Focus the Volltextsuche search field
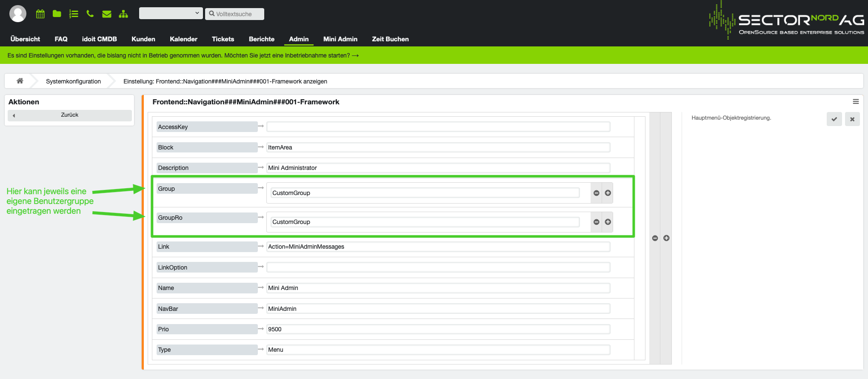Image resolution: width=868 pixels, height=379 pixels. pos(234,14)
